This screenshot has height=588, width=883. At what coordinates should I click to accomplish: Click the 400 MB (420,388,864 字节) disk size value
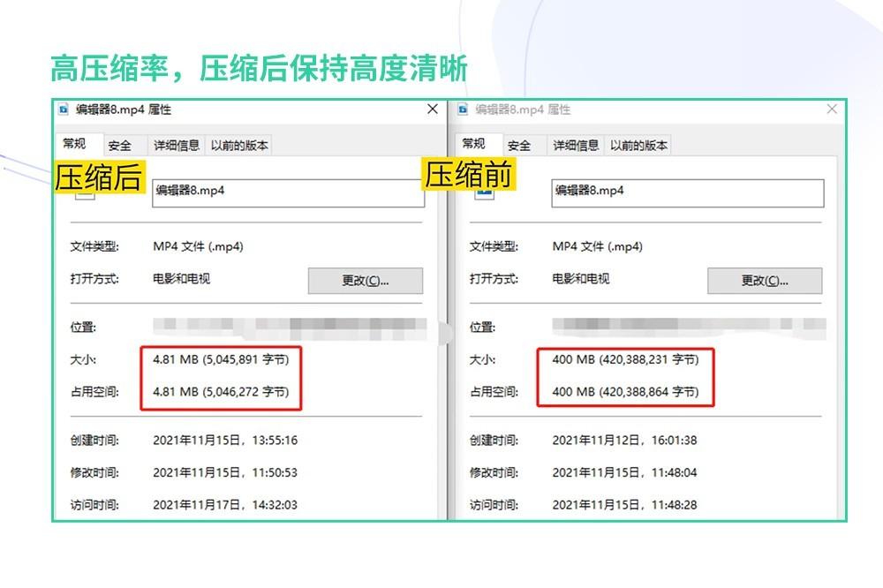[x=625, y=391]
